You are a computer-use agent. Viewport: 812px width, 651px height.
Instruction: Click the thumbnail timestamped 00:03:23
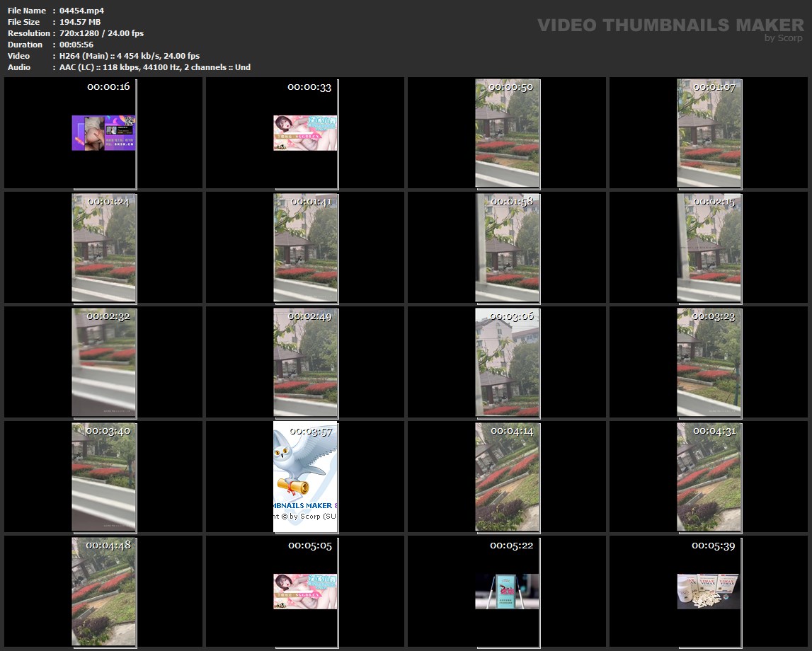[709, 362]
